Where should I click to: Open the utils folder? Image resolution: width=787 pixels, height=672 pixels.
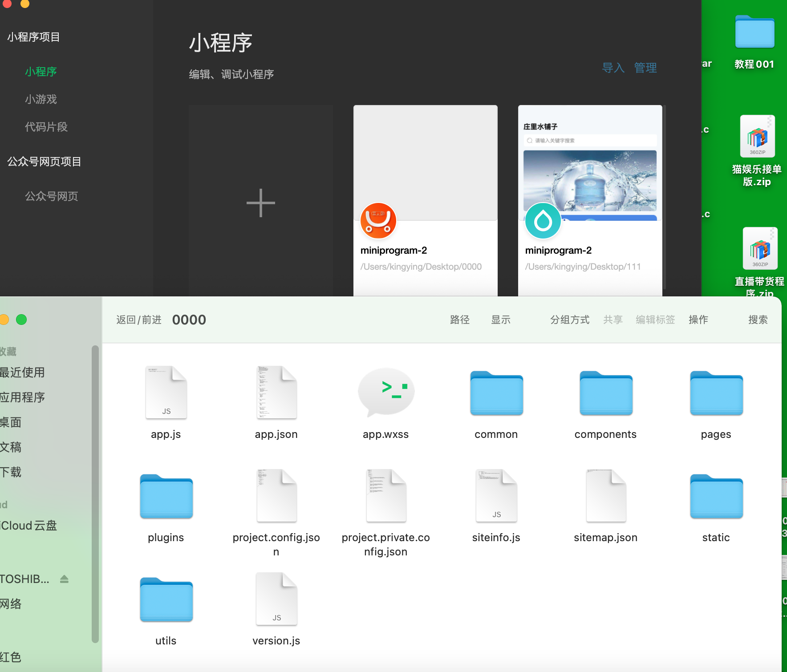[x=166, y=599]
